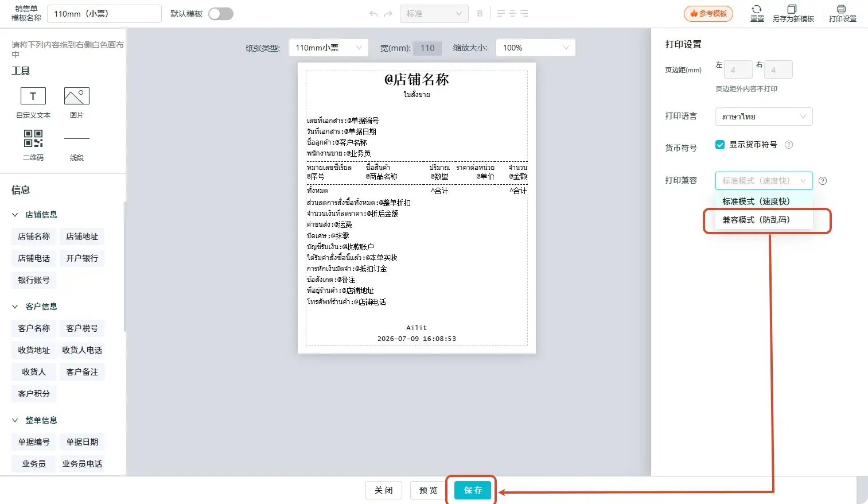The height and width of the screenshot is (504, 868).
Task: Click the left margin input field
Action: (738, 69)
